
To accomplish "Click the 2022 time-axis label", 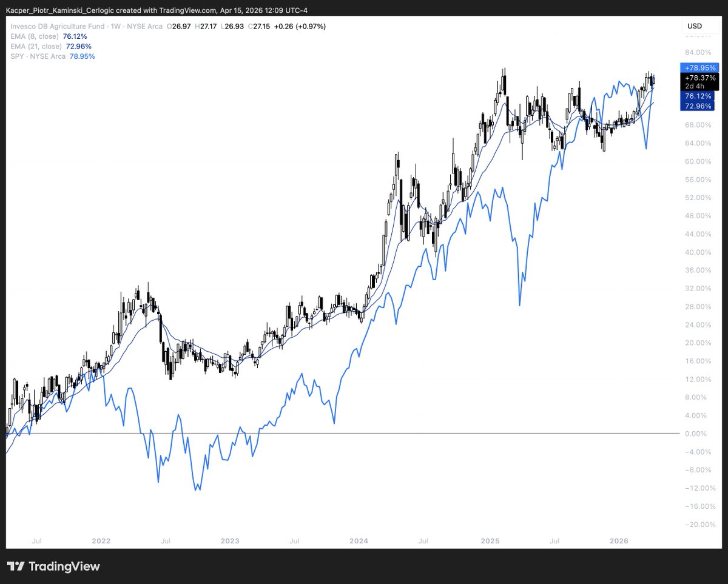I will pyautogui.click(x=100, y=540).
